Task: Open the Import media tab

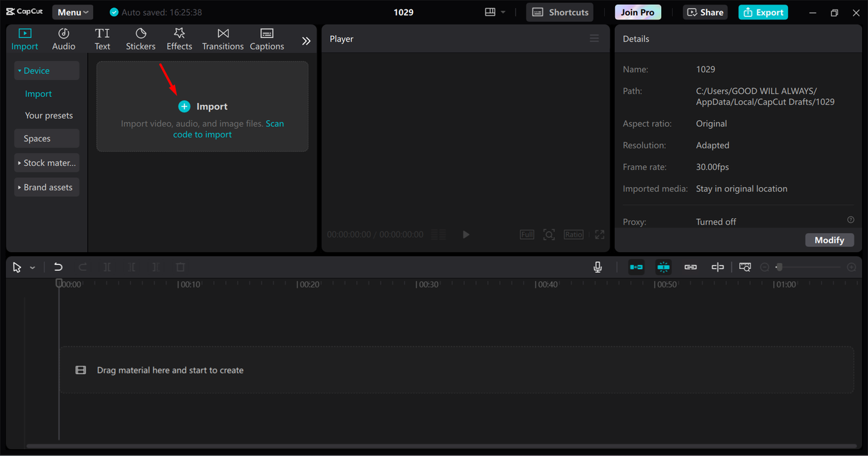Action: (24, 39)
